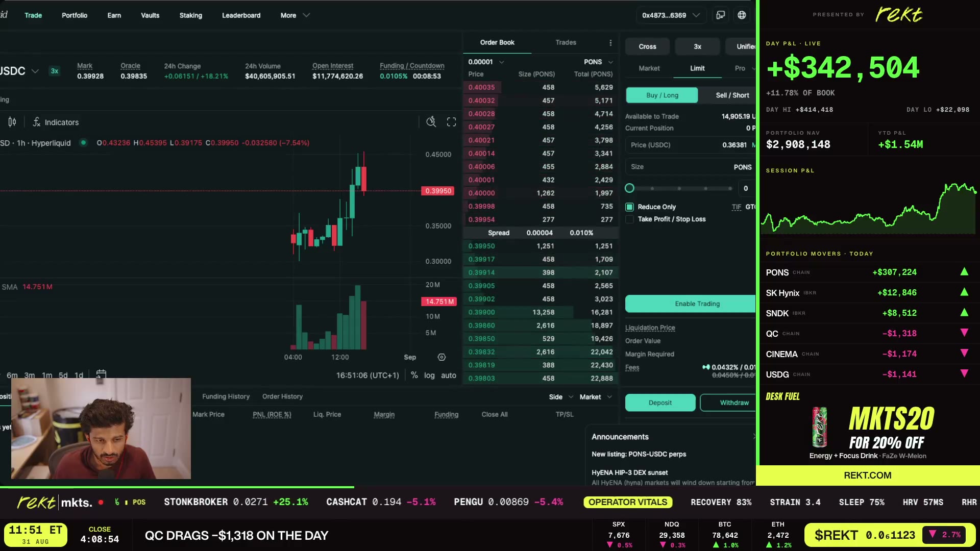Click the PONS up-arrow mover icon
980x551 pixels.
[x=964, y=272]
